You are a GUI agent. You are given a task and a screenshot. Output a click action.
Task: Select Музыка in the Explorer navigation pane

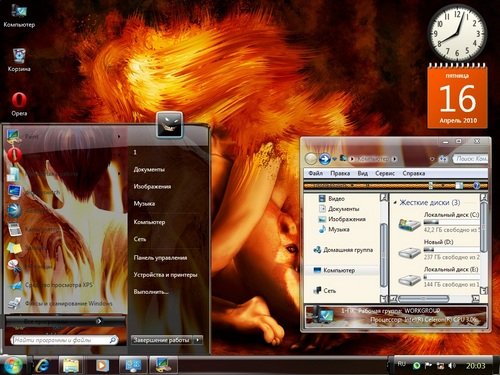coord(334,229)
